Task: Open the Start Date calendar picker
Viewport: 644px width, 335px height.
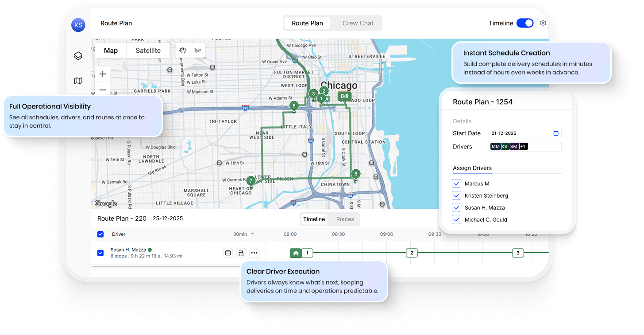Action: click(556, 133)
